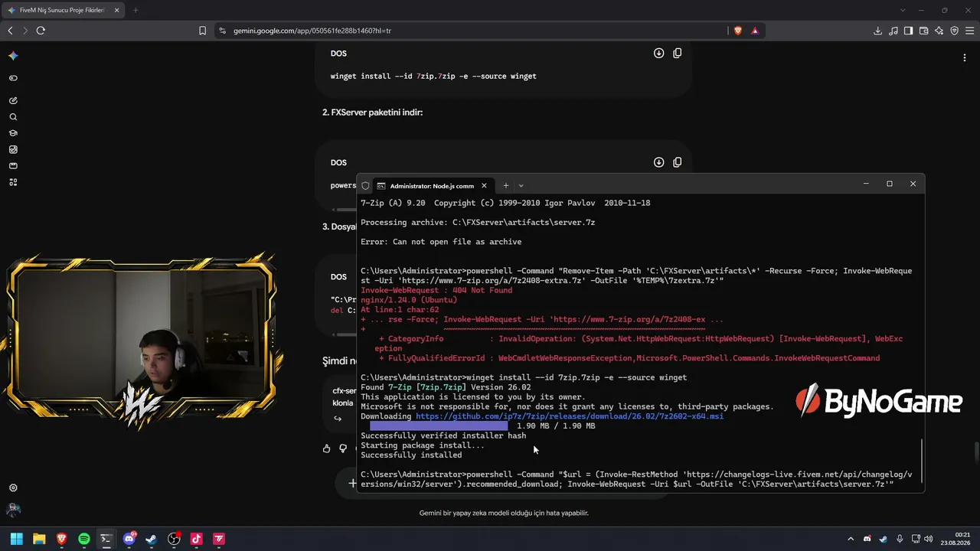The image size is (980, 551).
Task: Start a new chat from Gemini sidebar
Action: [13, 100]
